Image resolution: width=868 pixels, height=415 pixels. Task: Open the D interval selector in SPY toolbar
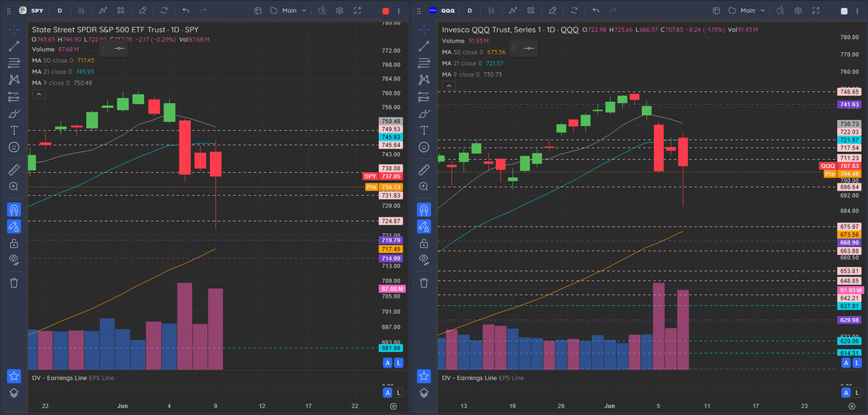tap(60, 11)
